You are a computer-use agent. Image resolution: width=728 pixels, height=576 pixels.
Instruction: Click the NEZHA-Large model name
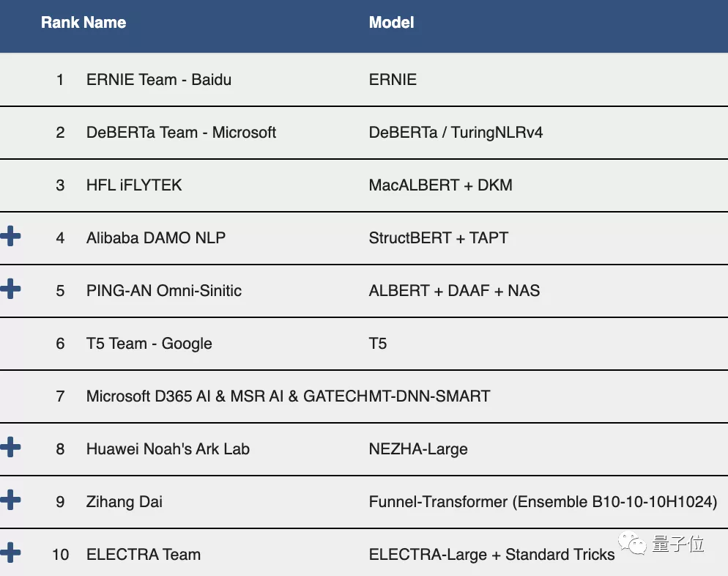point(418,449)
